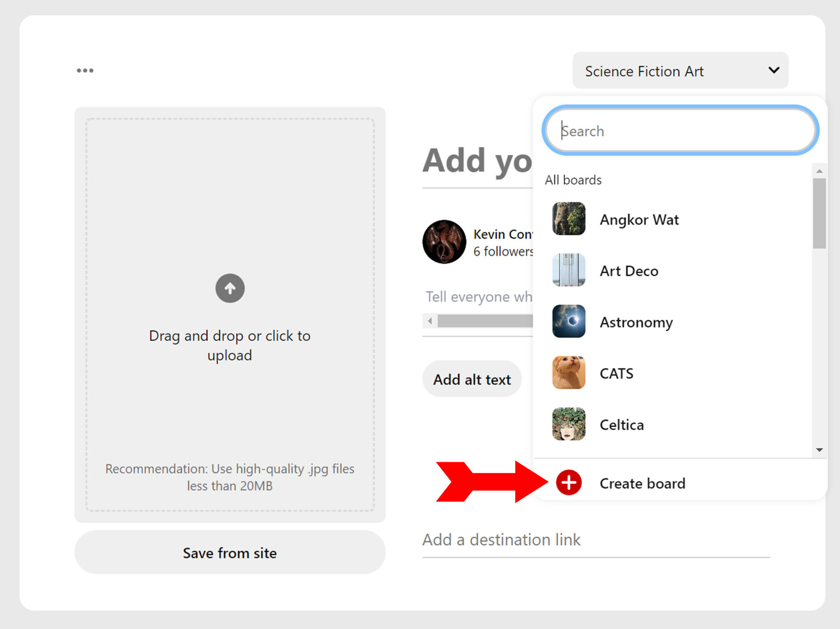Click the upload arrow icon
The height and width of the screenshot is (629, 840).
230,288
